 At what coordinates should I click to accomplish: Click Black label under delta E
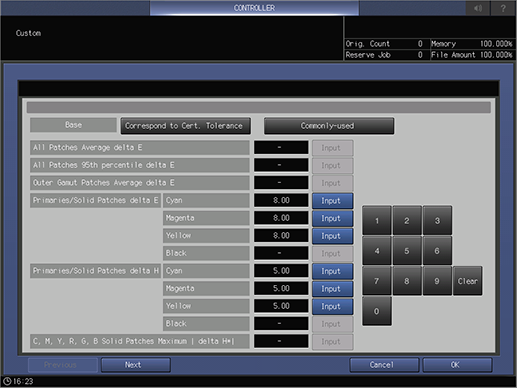pyautogui.click(x=206, y=253)
